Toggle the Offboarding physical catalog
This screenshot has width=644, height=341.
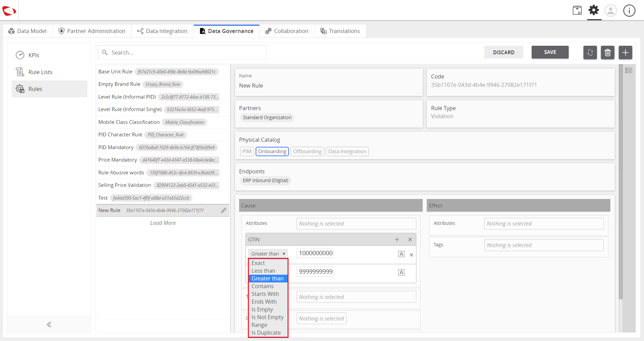(x=307, y=151)
